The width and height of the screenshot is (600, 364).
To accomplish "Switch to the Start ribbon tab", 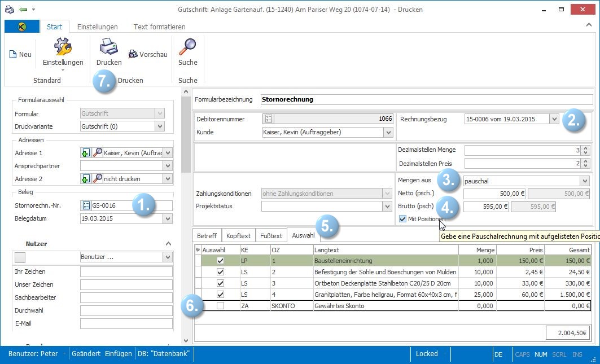I will tap(54, 27).
